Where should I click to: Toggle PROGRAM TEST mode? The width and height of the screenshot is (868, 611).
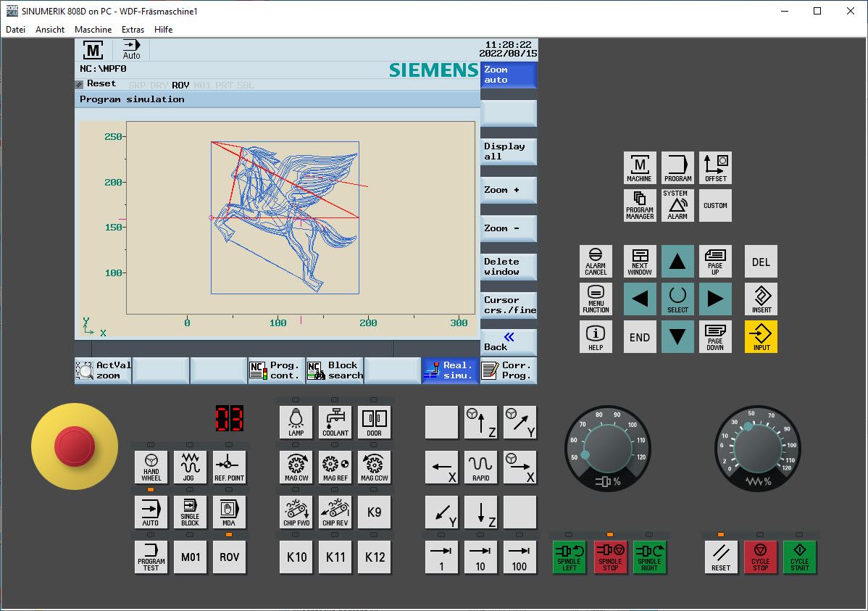tap(151, 557)
